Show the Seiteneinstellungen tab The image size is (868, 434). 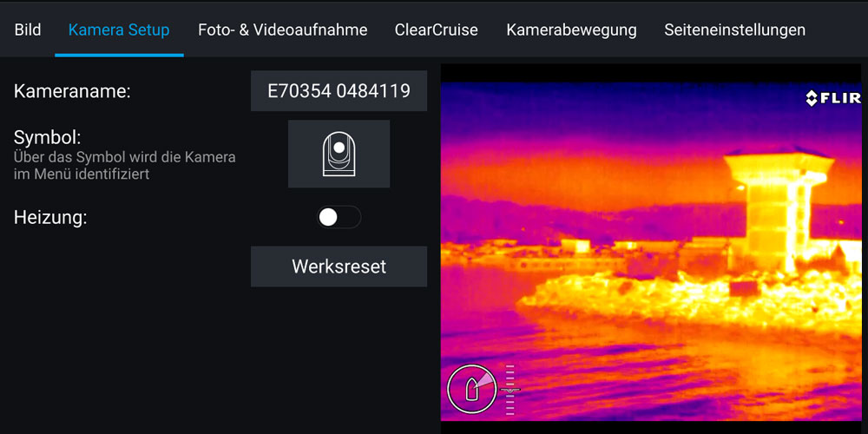[x=734, y=30]
